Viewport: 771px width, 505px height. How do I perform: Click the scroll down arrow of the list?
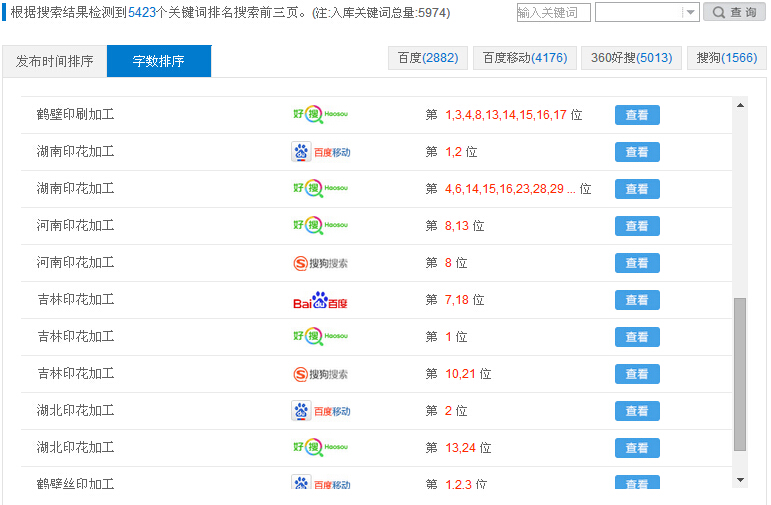tap(740, 480)
